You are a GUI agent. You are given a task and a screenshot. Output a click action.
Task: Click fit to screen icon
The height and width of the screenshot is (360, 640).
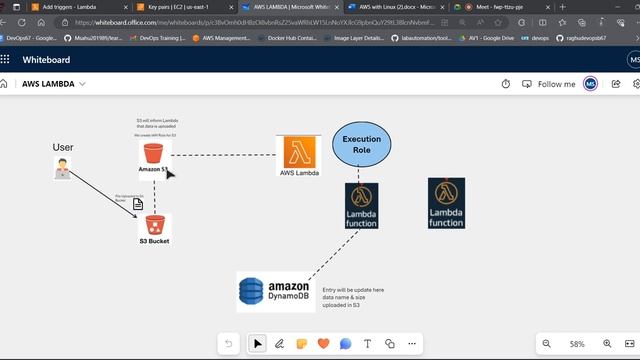629,344
